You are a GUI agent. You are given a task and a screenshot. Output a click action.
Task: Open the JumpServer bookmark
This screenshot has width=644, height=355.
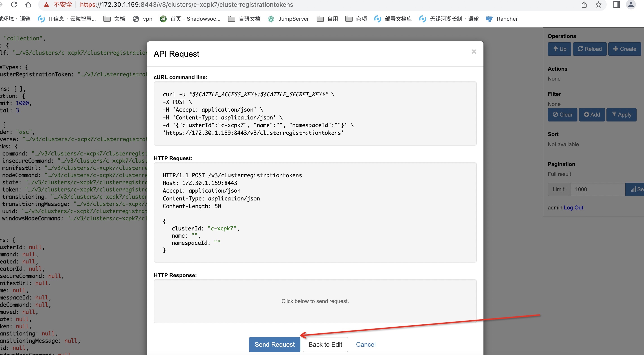coord(288,19)
